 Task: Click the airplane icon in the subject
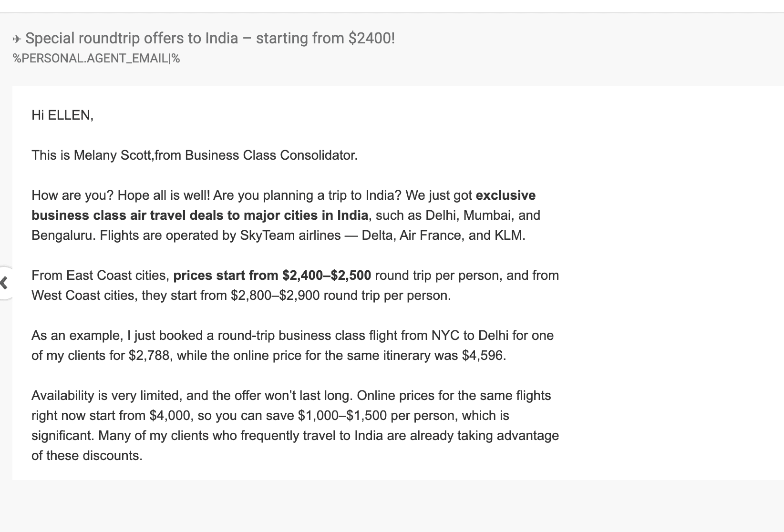pos(17,39)
